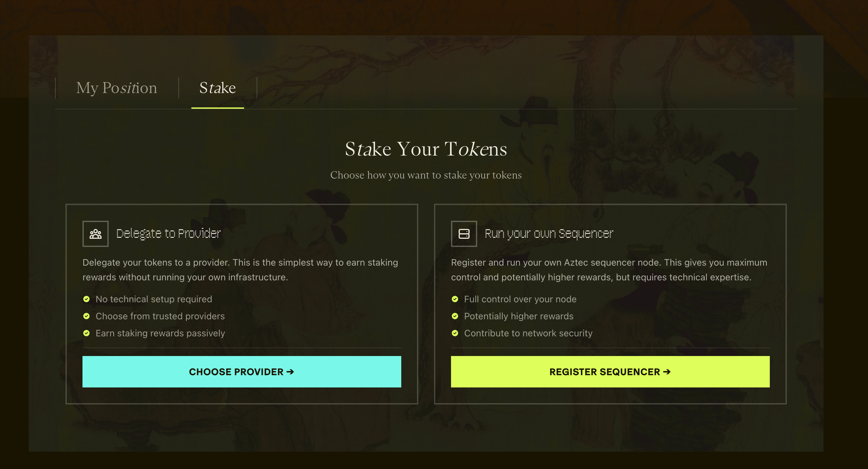The image size is (868, 469).
Task: Click the No technical setup required text
Action: coord(154,299)
